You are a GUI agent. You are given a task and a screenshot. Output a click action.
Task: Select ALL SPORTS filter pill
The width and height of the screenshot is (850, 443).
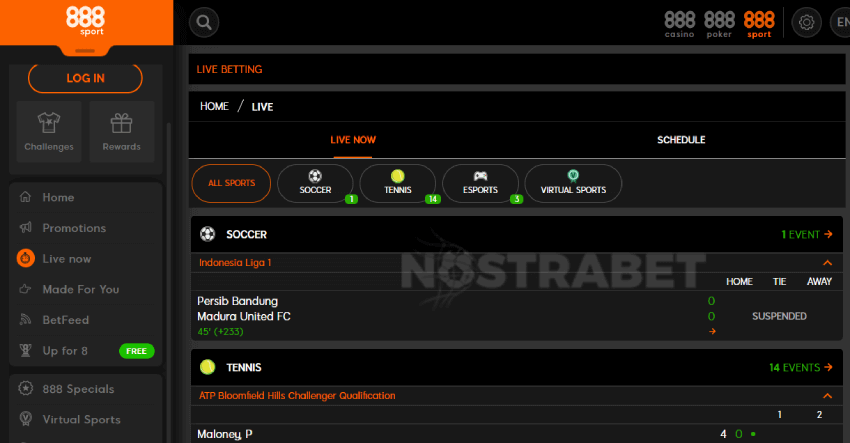(x=231, y=183)
